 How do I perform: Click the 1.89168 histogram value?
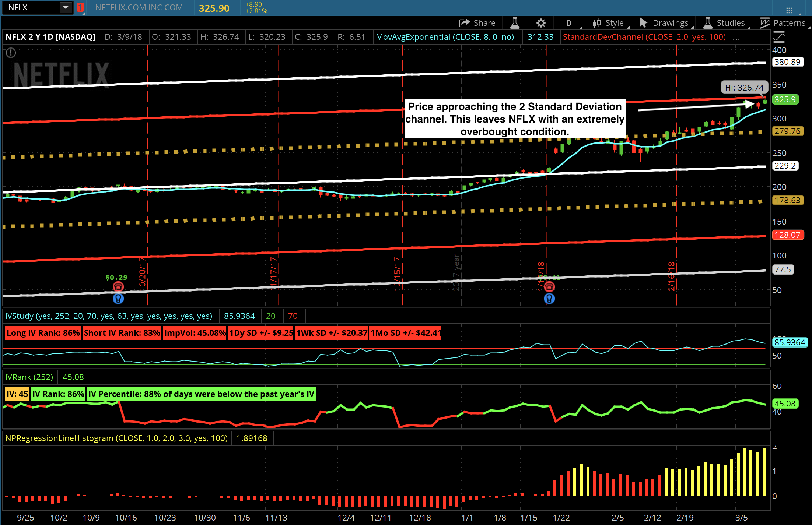coord(252,438)
